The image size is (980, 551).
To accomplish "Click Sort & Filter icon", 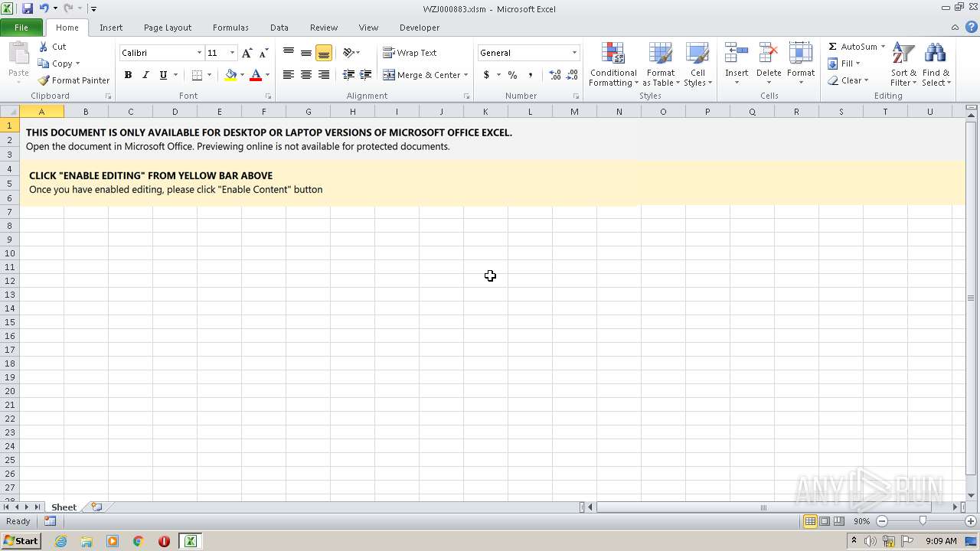I will [903, 54].
